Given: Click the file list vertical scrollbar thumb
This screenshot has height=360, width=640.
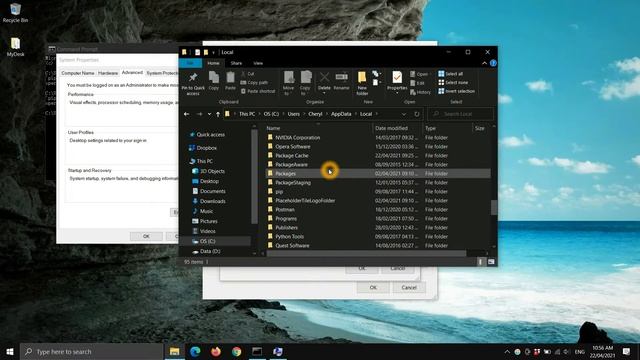Looking at the screenshot, I should pos(494,207).
